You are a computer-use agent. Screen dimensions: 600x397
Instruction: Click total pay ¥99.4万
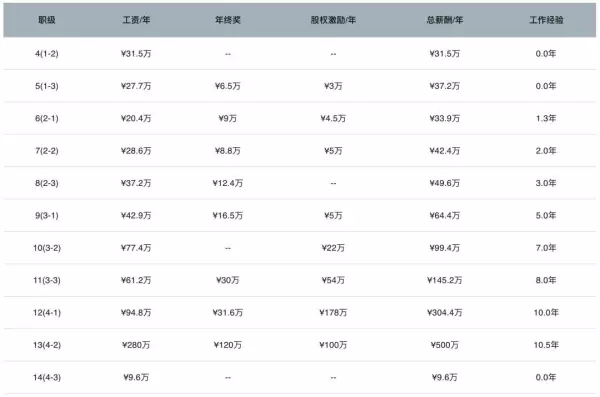pyautogui.click(x=445, y=248)
